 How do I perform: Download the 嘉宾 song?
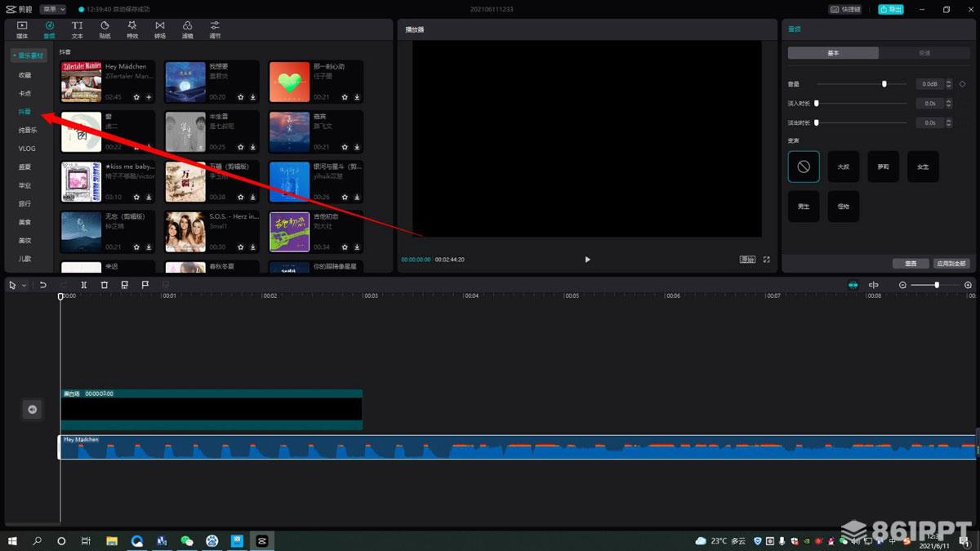[x=358, y=148]
